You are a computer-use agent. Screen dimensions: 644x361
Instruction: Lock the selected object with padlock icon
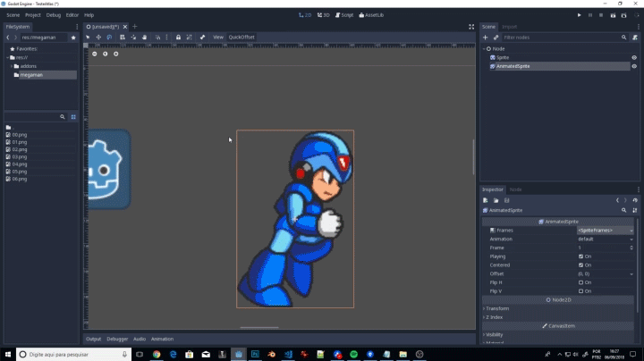point(178,38)
